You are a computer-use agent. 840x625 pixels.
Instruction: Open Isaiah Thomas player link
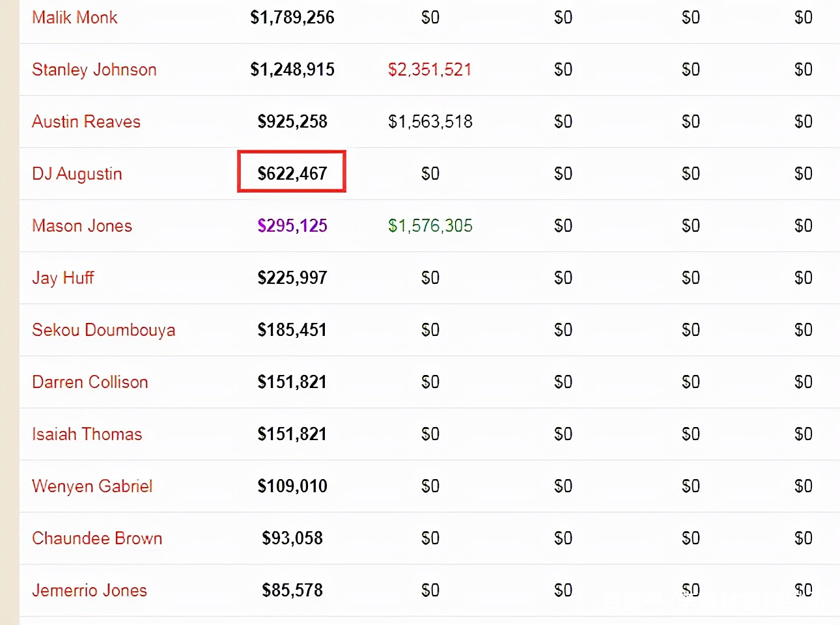(87, 434)
